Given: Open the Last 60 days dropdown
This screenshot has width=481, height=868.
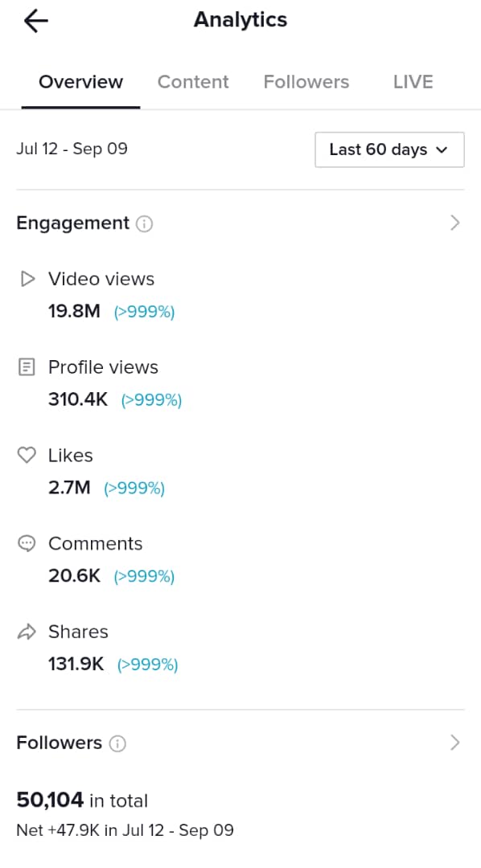Looking at the screenshot, I should 389,149.
